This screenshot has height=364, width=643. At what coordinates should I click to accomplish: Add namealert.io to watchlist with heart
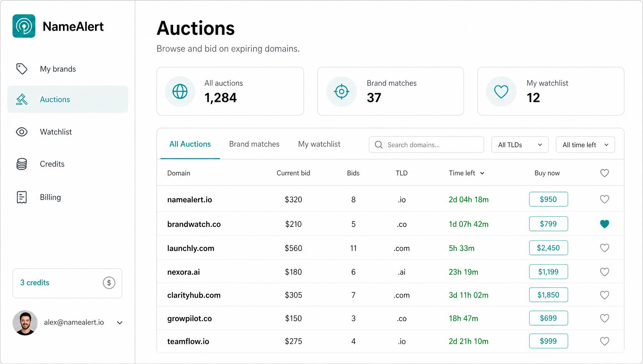pyautogui.click(x=604, y=199)
